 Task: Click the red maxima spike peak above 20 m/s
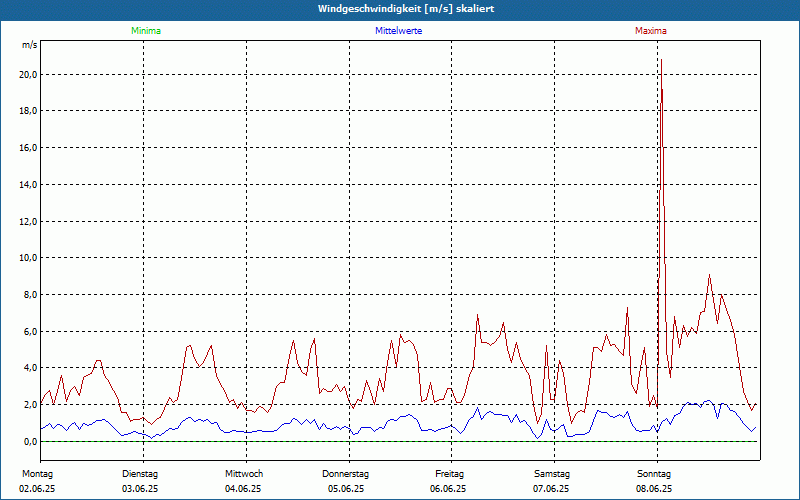(x=661, y=60)
